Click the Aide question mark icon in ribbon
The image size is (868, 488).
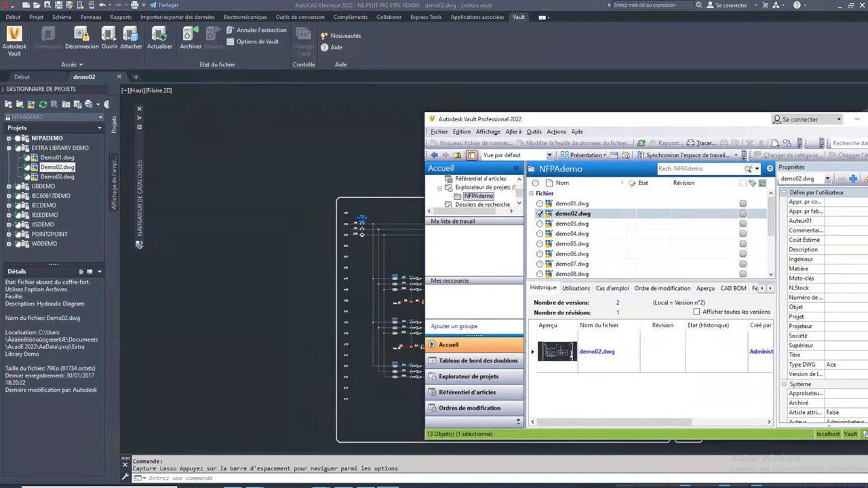(x=325, y=47)
